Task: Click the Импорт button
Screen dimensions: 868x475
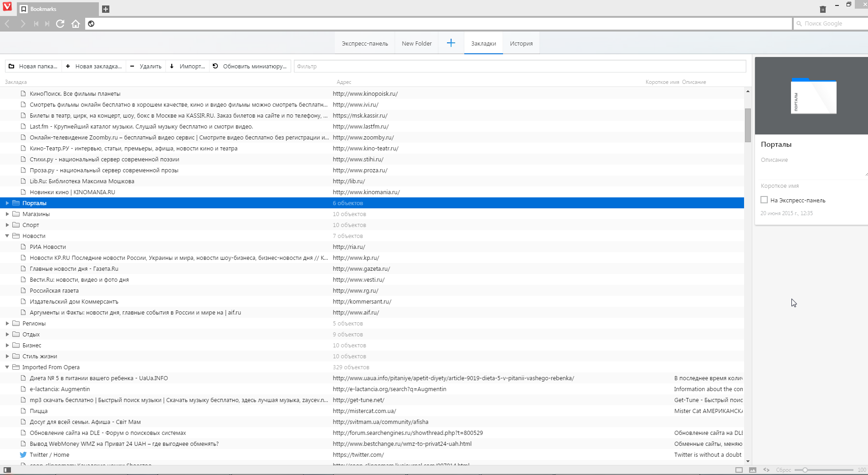Action: pos(188,66)
